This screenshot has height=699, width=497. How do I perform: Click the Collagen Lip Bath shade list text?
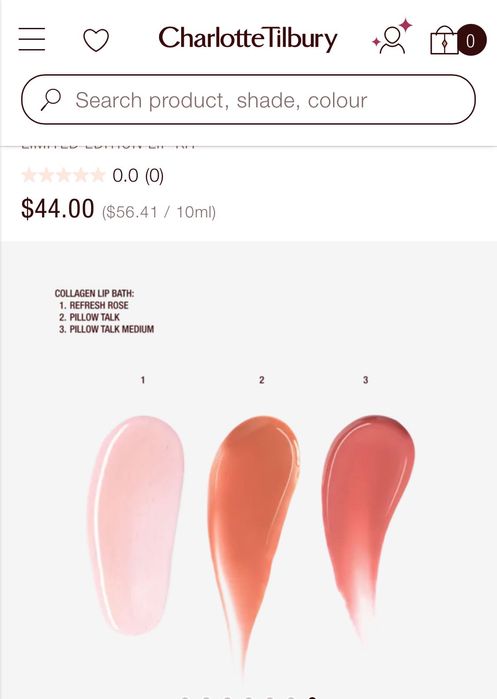point(104,311)
